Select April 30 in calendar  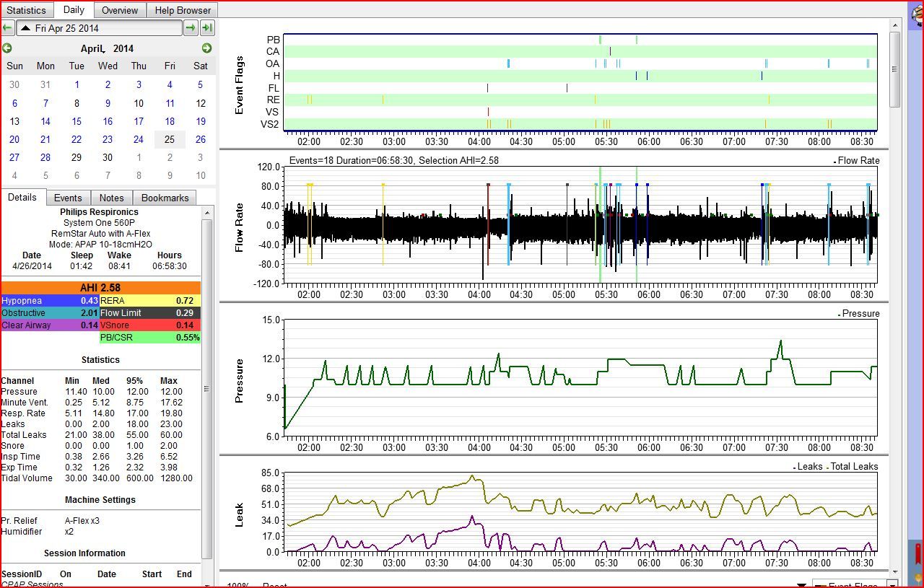click(x=108, y=157)
